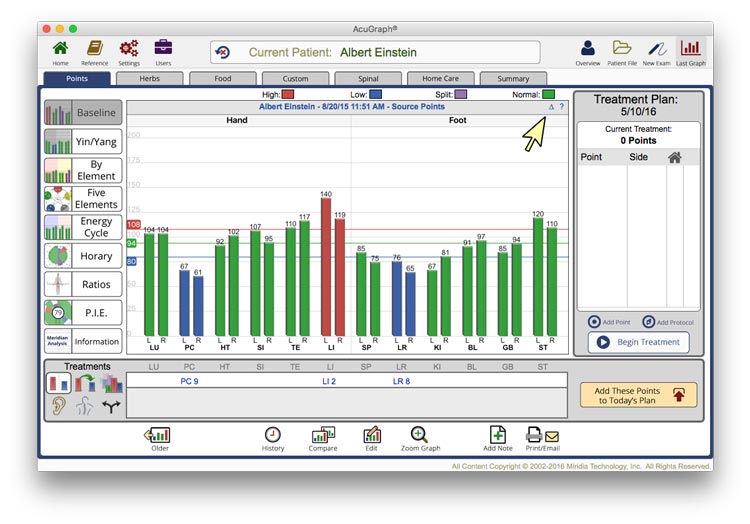Click treatment point LI 2

click(329, 381)
